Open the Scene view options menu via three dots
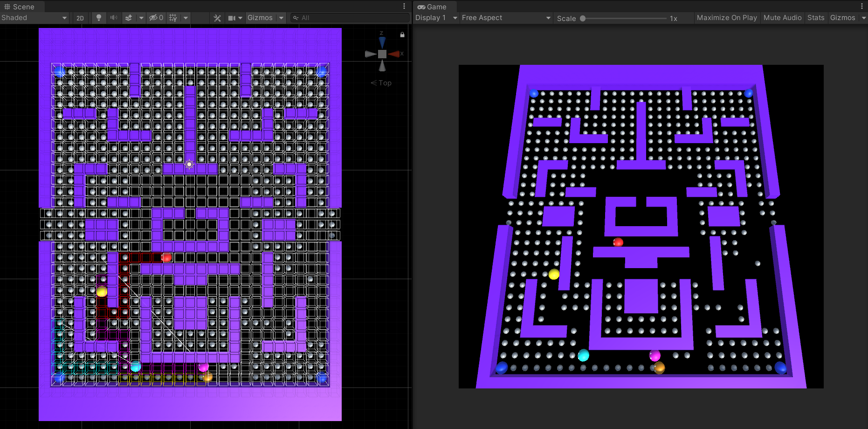Viewport: 868px width, 429px height. point(404,6)
